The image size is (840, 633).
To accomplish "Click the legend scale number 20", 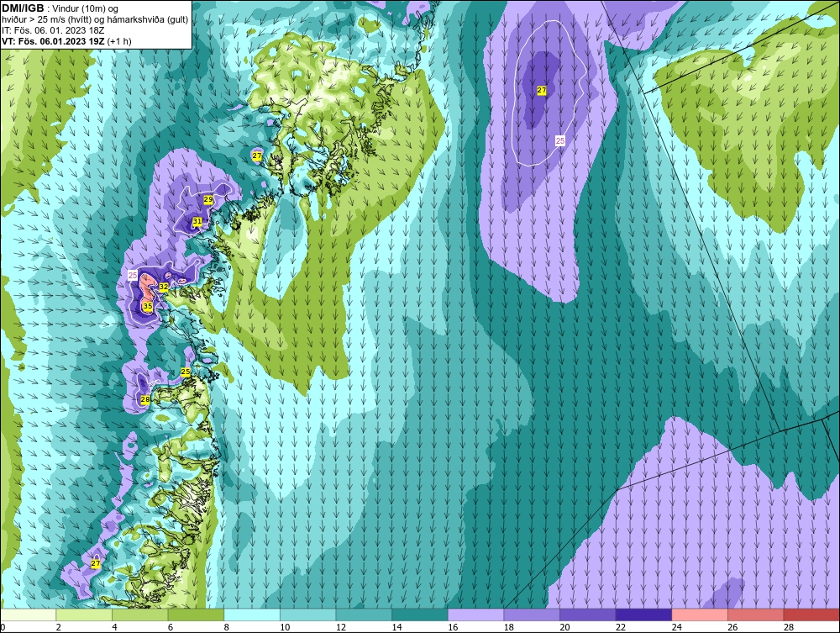I will [564, 627].
